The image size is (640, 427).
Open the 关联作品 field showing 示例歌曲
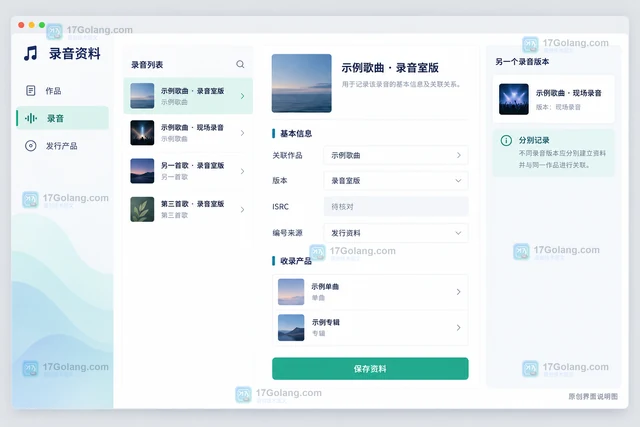click(396, 155)
